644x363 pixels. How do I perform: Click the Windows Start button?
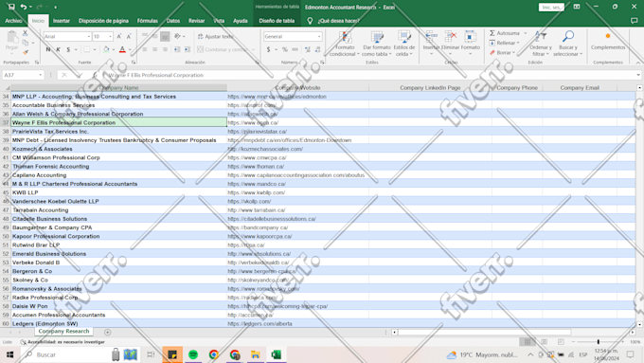[9, 354]
